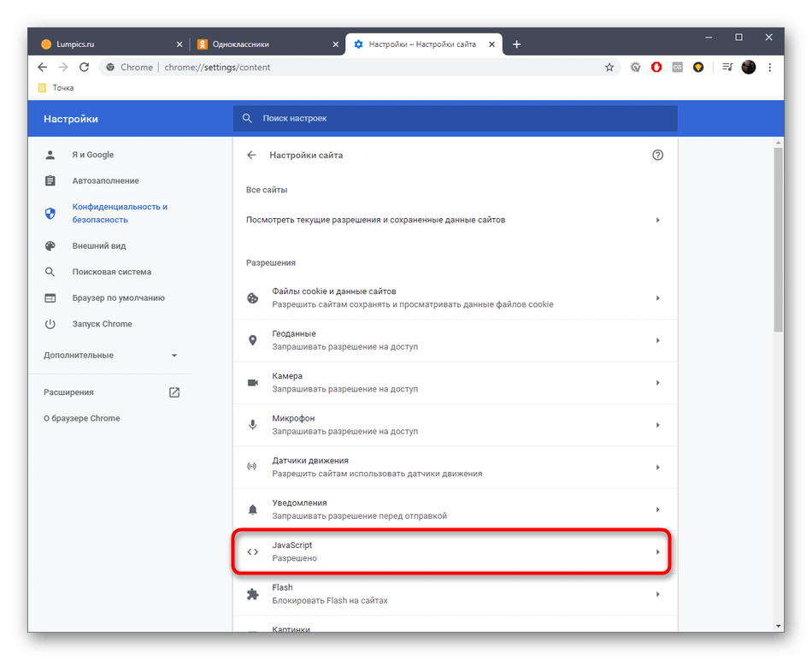The width and height of the screenshot is (812, 660).
Task: Switch to the Одноклассники tab
Action: pos(265,44)
